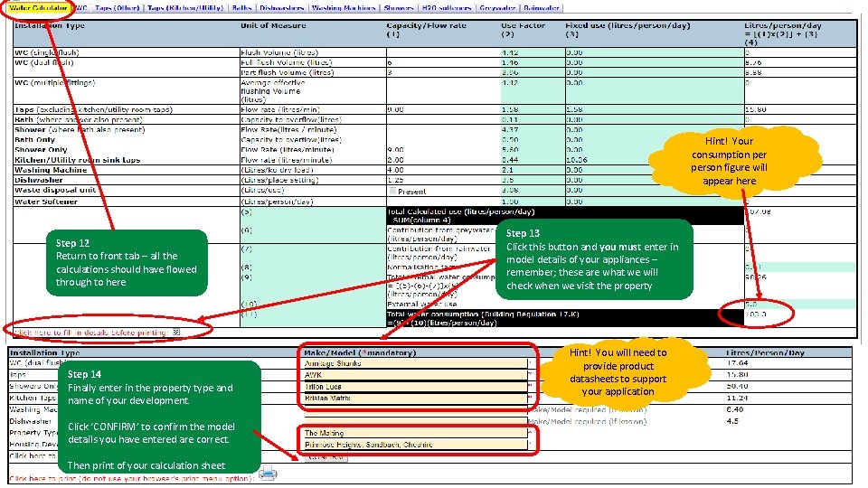The image size is (868, 488).
Task: Open the Greywater tab
Action: coord(497,8)
